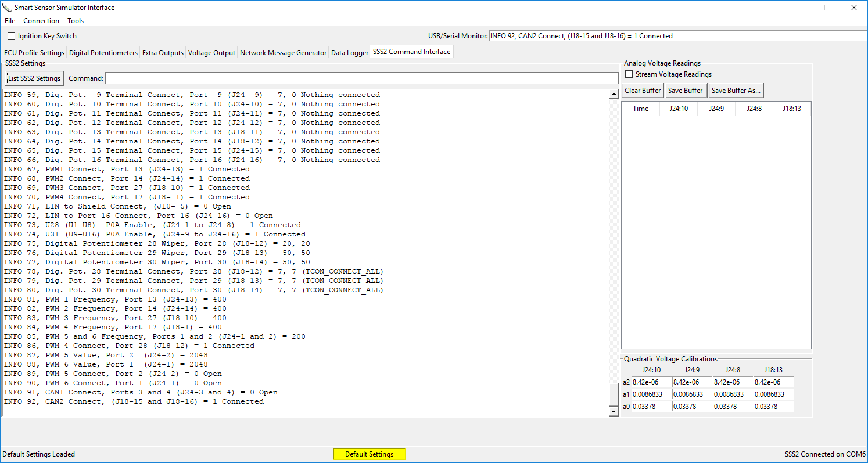Click List SSS2 Settings button
The width and height of the screenshot is (868, 463).
(34, 78)
